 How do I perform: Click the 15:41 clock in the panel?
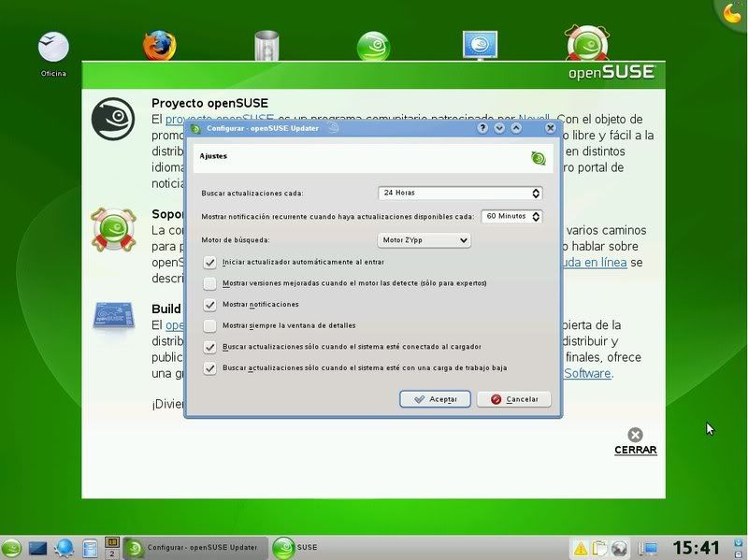[x=696, y=548]
